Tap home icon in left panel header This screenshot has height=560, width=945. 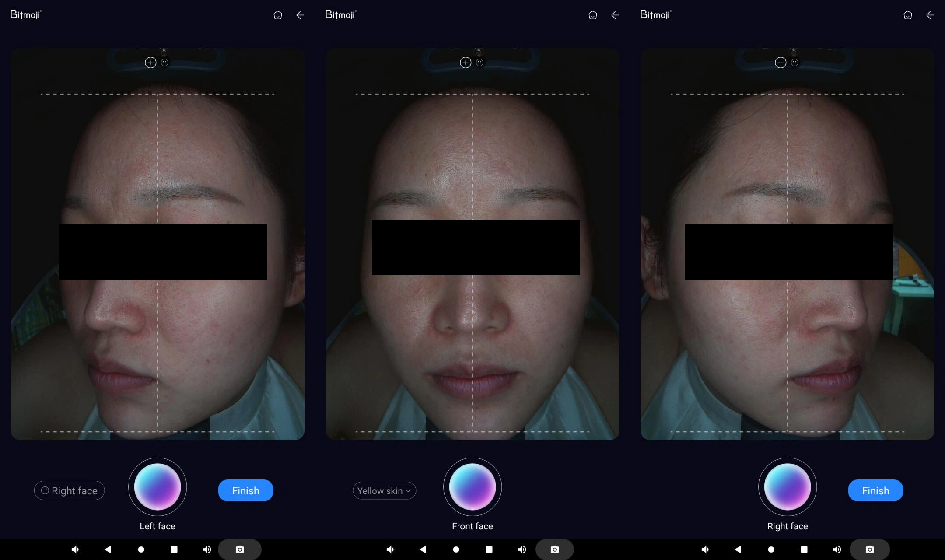point(277,15)
